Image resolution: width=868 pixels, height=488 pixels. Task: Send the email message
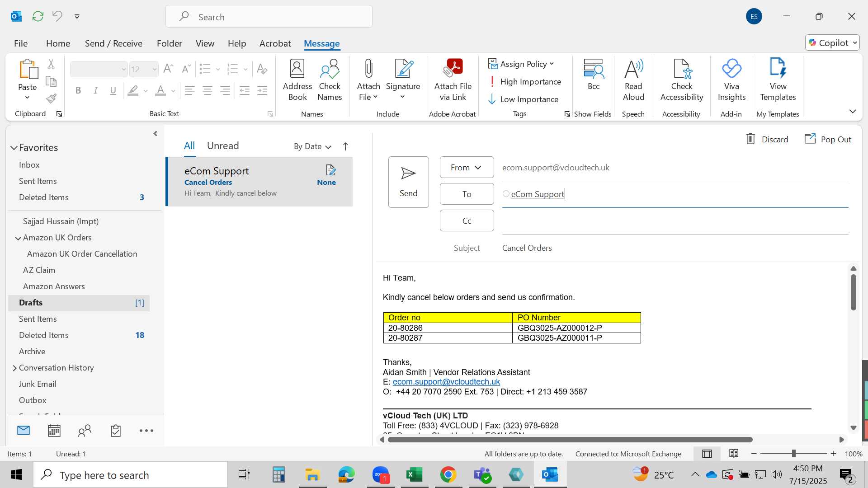[x=408, y=182]
